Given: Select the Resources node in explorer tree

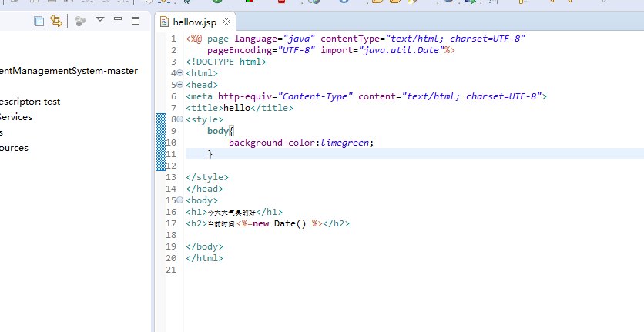Looking at the screenshot, I should (x=14, y=148).
